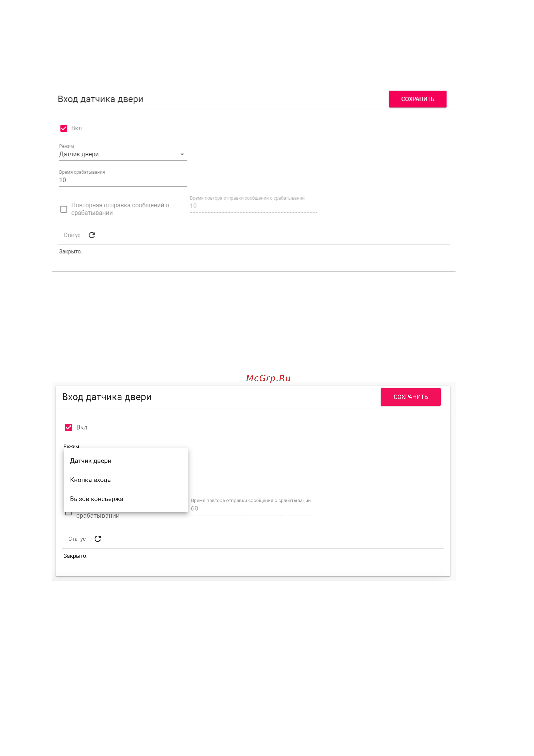Click the Статус label in upper panel

72,235
